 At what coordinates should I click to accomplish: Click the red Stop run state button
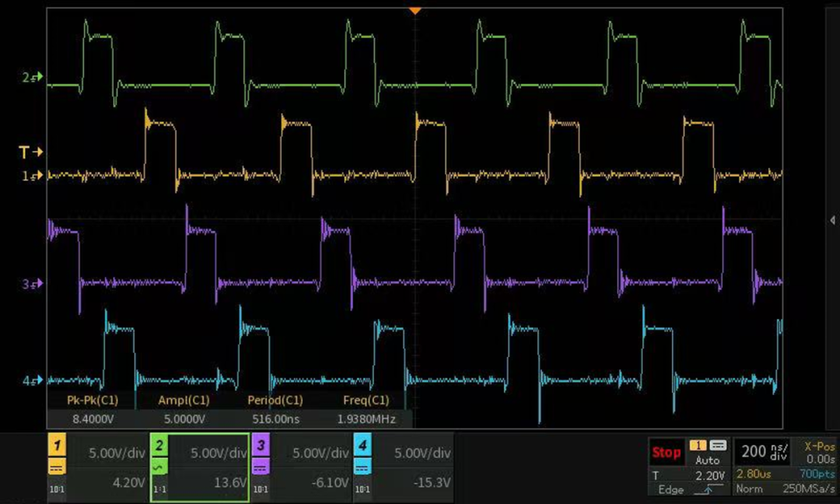tap(666, 453)
